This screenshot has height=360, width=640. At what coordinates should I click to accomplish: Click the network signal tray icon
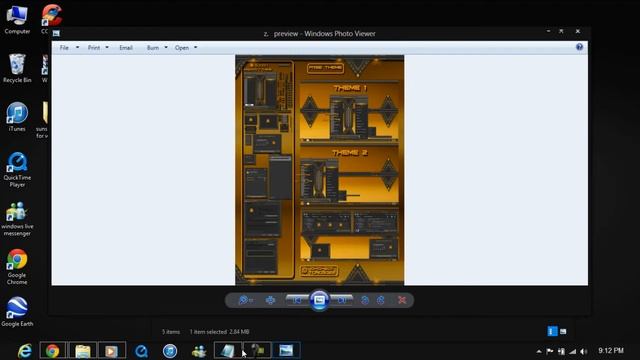pos(573,351)
